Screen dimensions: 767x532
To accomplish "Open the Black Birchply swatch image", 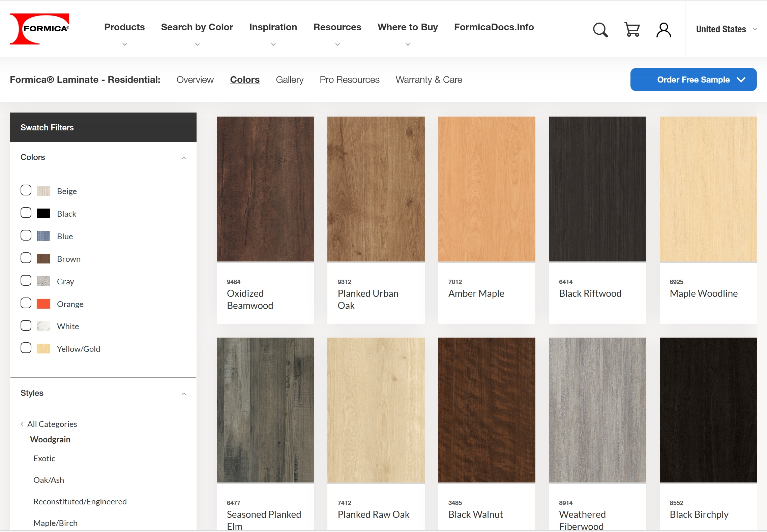I will click(708, 410).
